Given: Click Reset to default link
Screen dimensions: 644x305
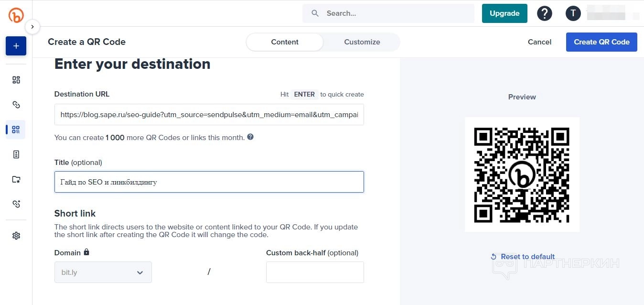Looking at the screenshot, I should 523,257.
